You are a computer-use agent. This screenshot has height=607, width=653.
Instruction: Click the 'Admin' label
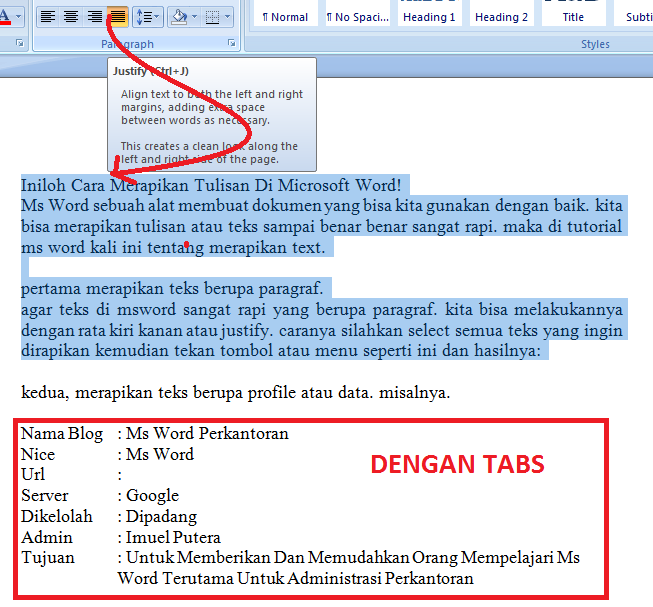pos(47,537)
